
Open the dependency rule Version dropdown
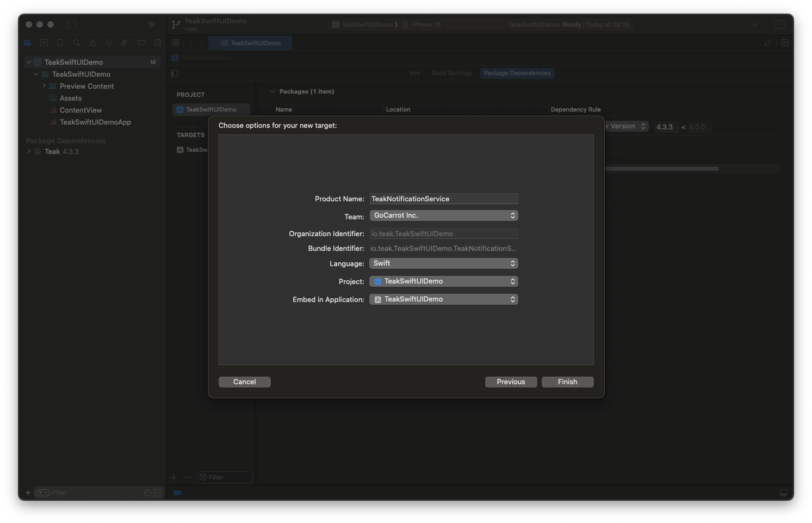pos(627,126)
